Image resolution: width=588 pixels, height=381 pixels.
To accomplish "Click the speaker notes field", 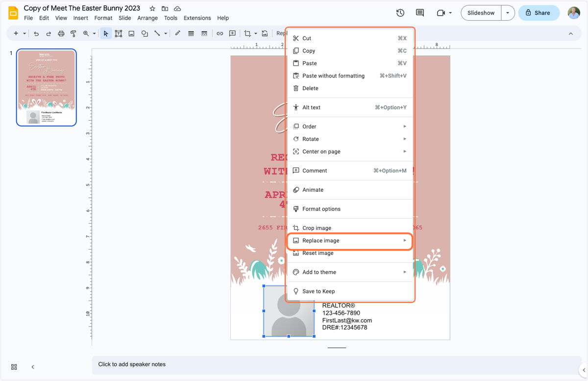I will [x=337, y=364].
